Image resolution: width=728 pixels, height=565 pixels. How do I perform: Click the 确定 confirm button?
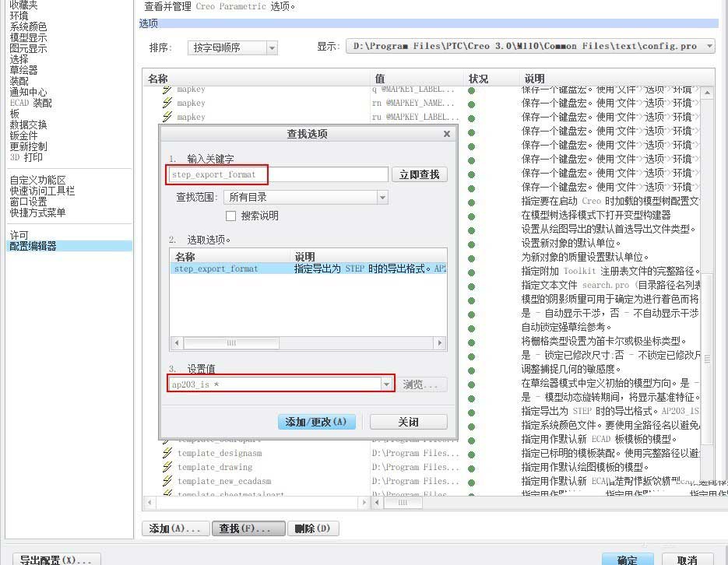point(628,559)
